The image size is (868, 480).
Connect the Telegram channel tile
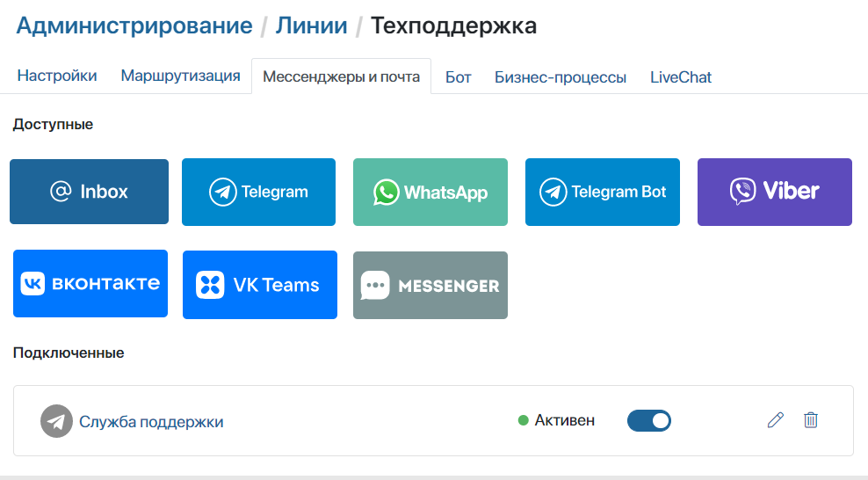coord(258,193)
